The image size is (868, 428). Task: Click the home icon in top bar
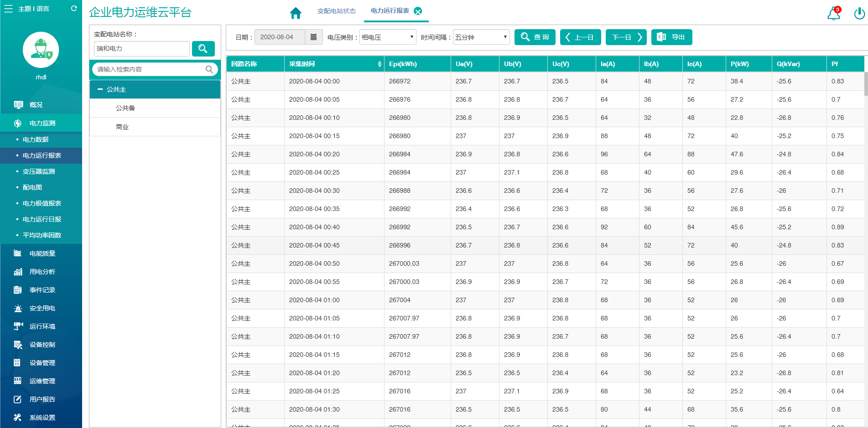click(296, 13)
